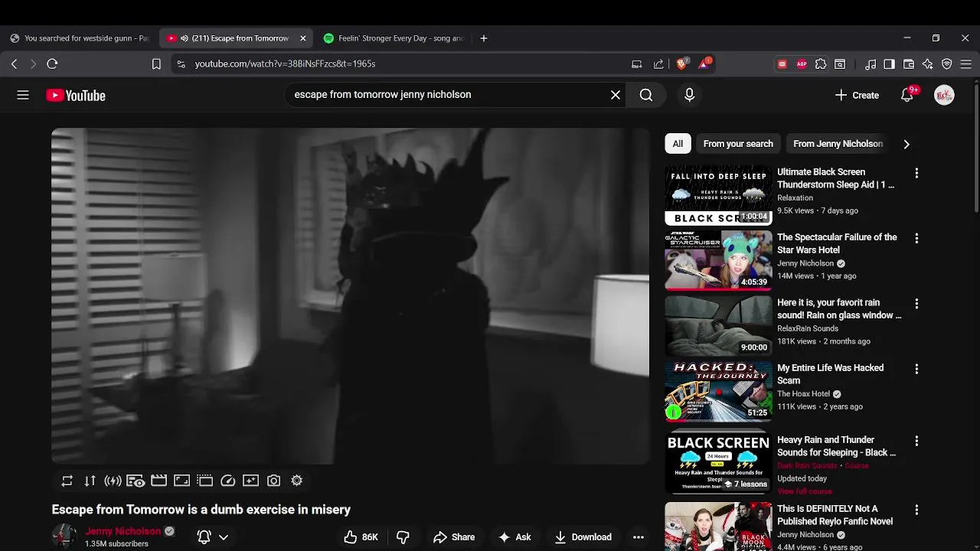Open Brave Shields lion icon

point(681,64)
